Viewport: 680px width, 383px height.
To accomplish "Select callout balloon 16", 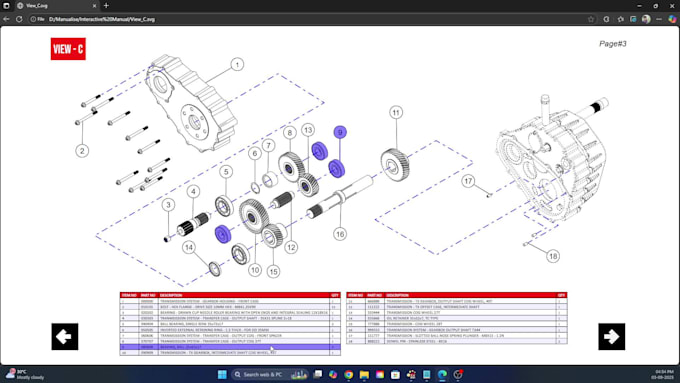I will pyautogui.click(x=340, y=234).
